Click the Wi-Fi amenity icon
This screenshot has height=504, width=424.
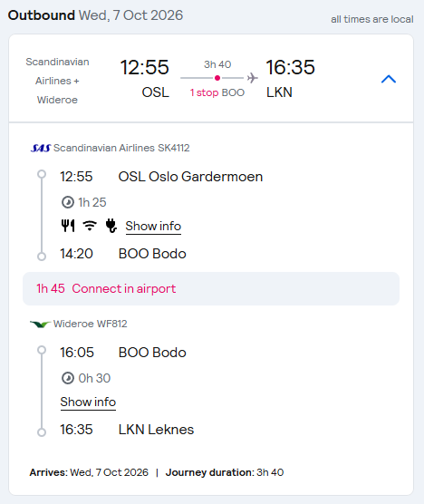90,226
